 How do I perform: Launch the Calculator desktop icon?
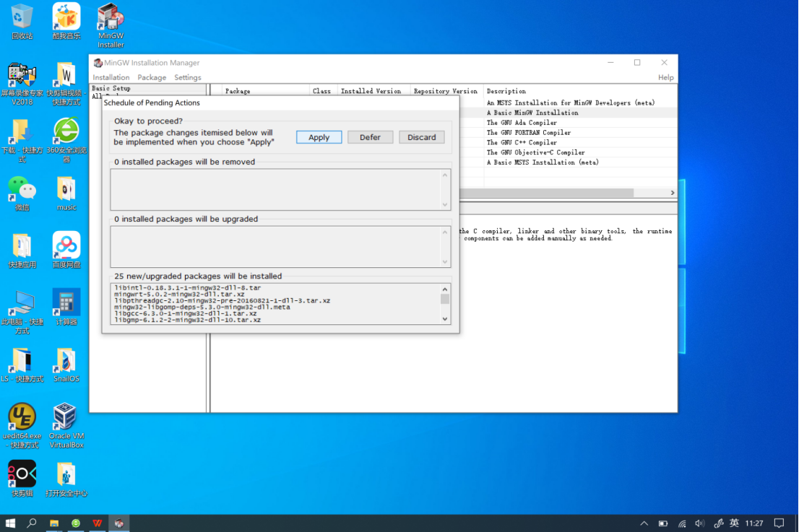(x=66, y=307)
